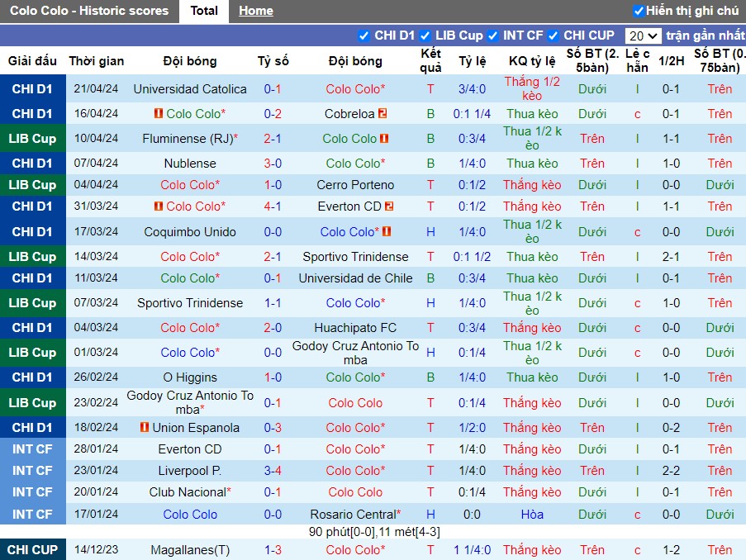Click the 1/2H column header
Viewport: 746px width, 560px height.
[x=672, y=61]
